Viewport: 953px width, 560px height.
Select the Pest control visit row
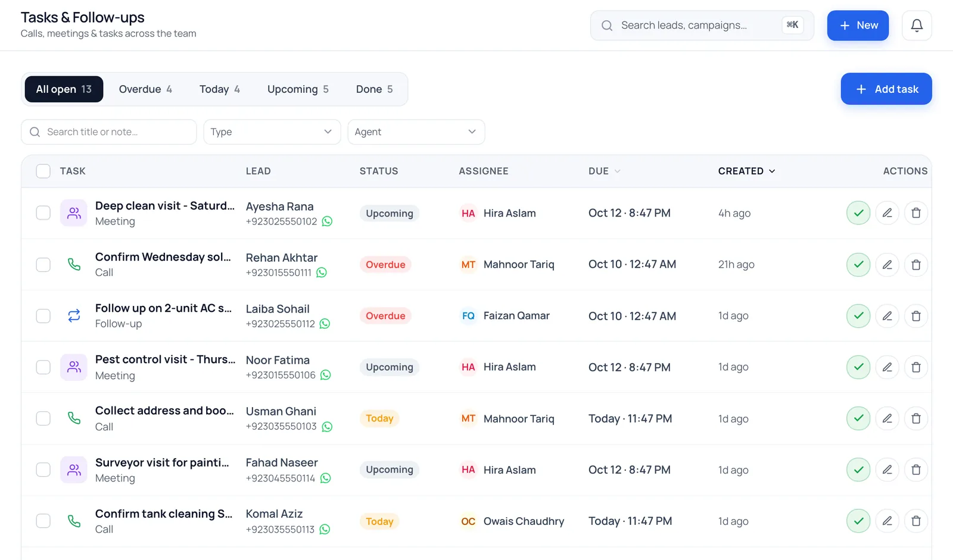tap(43, 367)
